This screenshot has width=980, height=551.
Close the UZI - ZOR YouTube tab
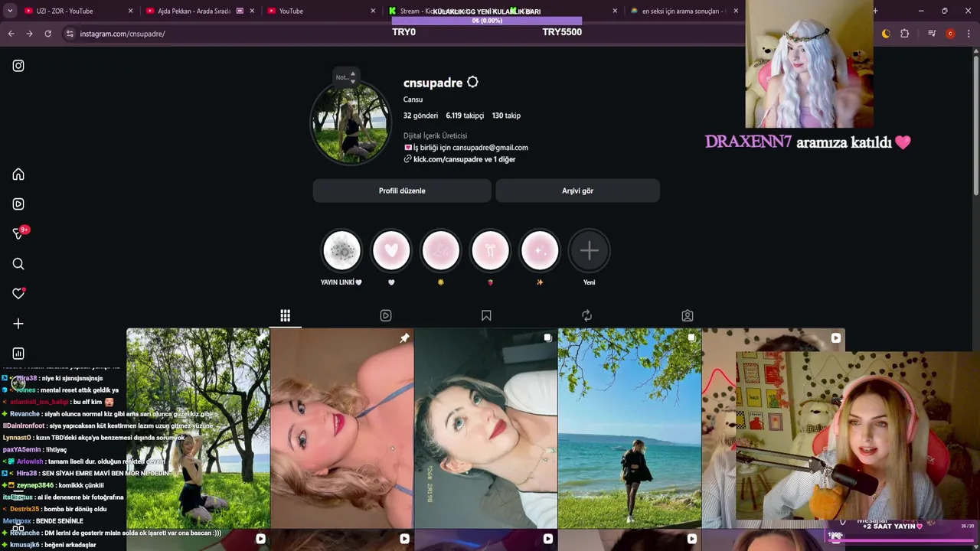tap(130, 11)
